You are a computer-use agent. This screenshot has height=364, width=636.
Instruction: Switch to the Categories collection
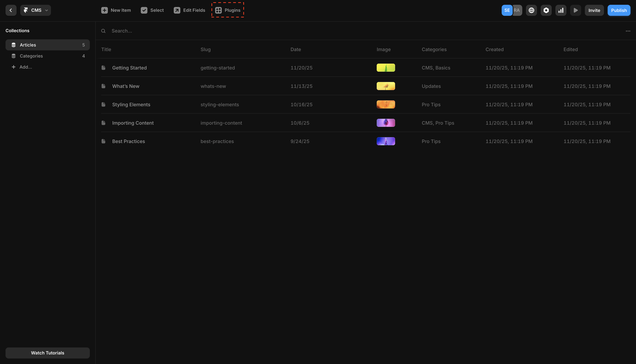pos(31,56)
